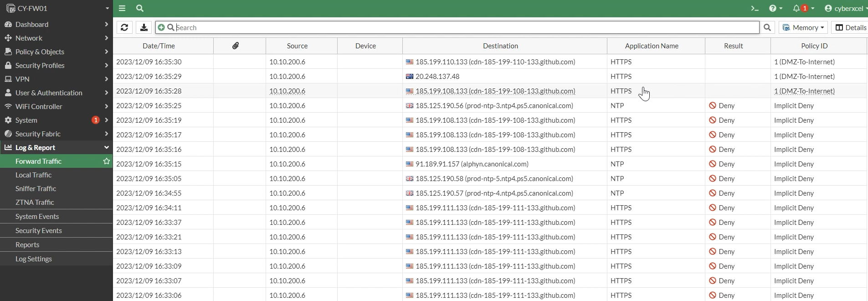This screenshot has height=301, width=868.
Task: Sort by the Result column header
Action: pos(733,46)
